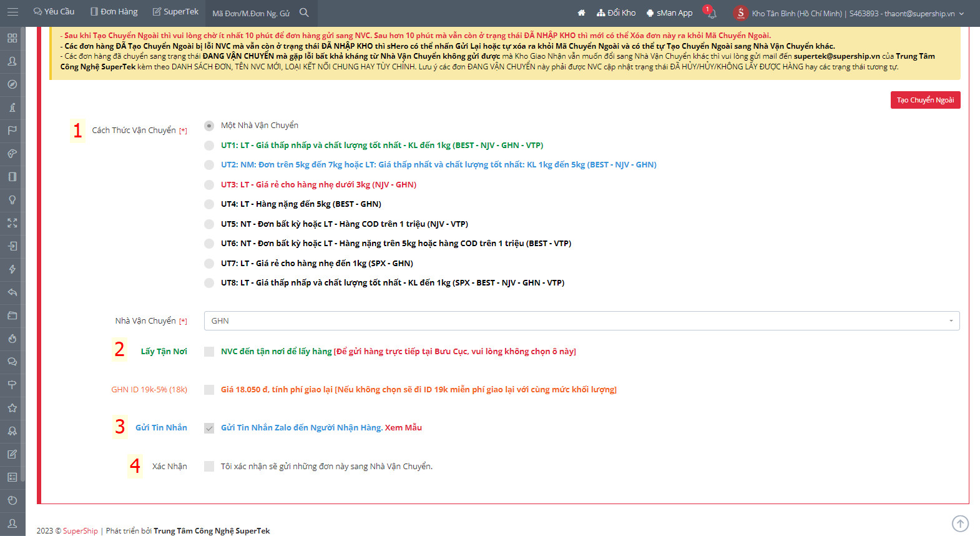The image size is (980, 536).
Task: Select 'Một Nhà Vận Chuyển' radio option
Action: pyautogui.click(x=209, y=126)
